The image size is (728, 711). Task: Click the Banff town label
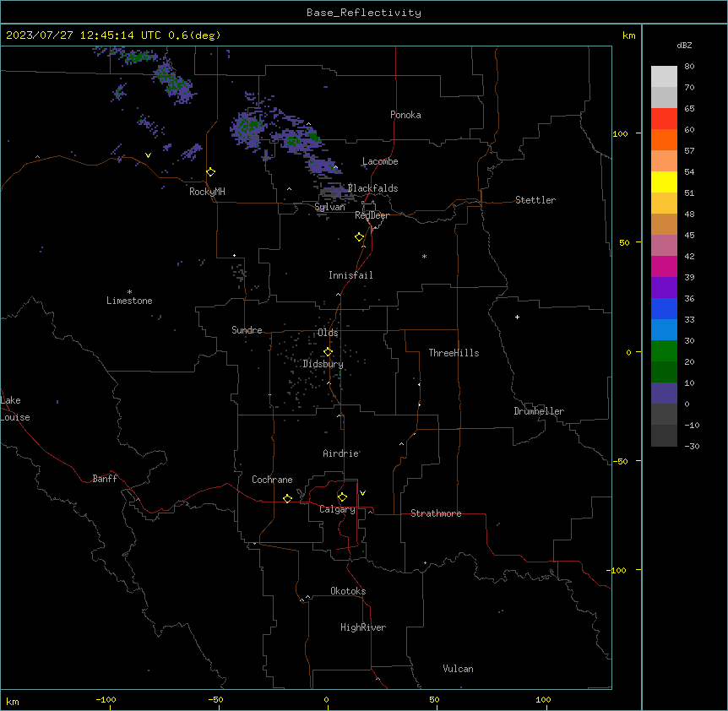pyautogui.click(x=105, y=479)
